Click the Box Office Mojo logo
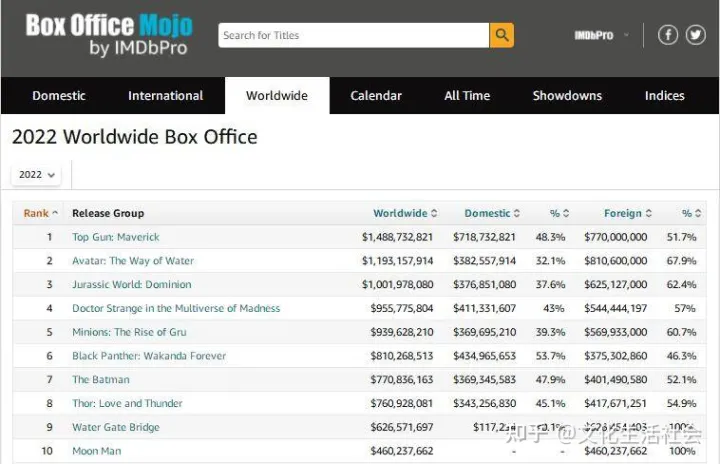 [109, 36]
